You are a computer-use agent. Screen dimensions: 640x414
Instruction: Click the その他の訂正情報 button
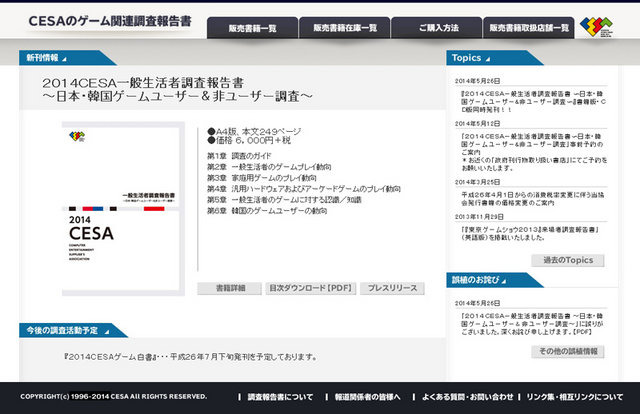(x=567, y=351)
